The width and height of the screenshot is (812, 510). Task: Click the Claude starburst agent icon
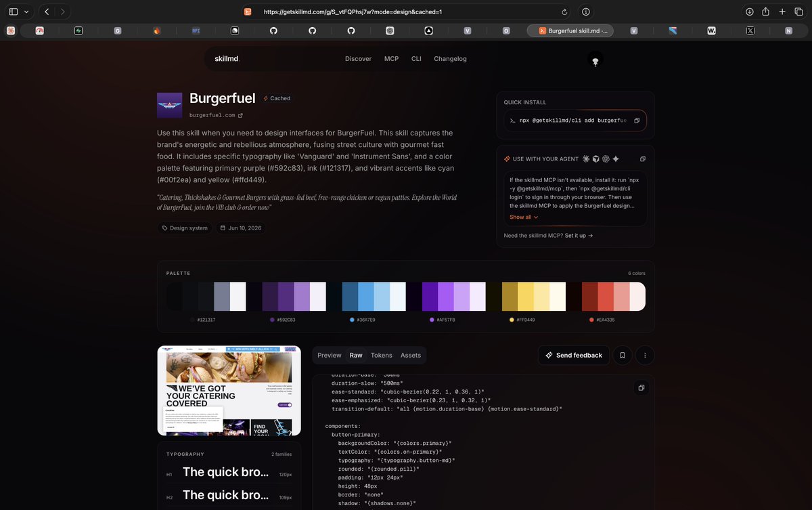coord(586,158)
